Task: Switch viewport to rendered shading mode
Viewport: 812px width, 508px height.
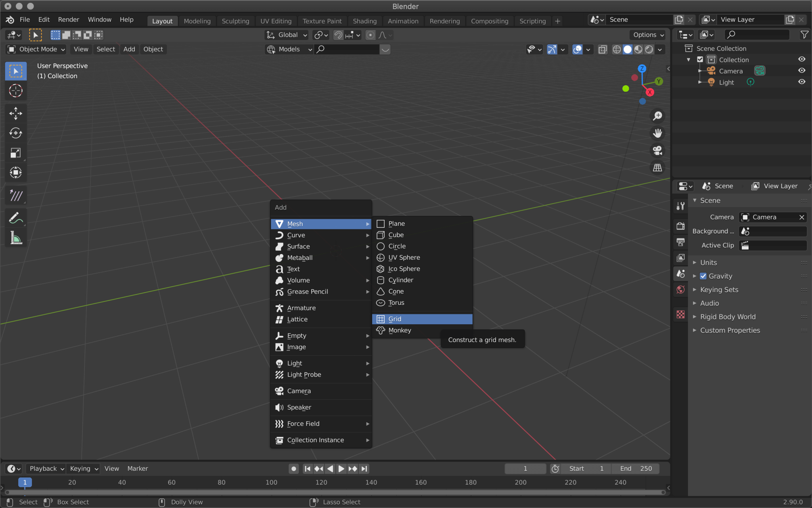Action: [649, 49]
